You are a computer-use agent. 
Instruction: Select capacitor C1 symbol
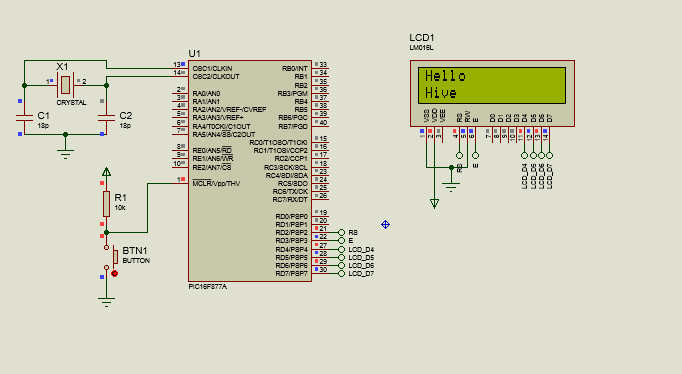[24, 117]
